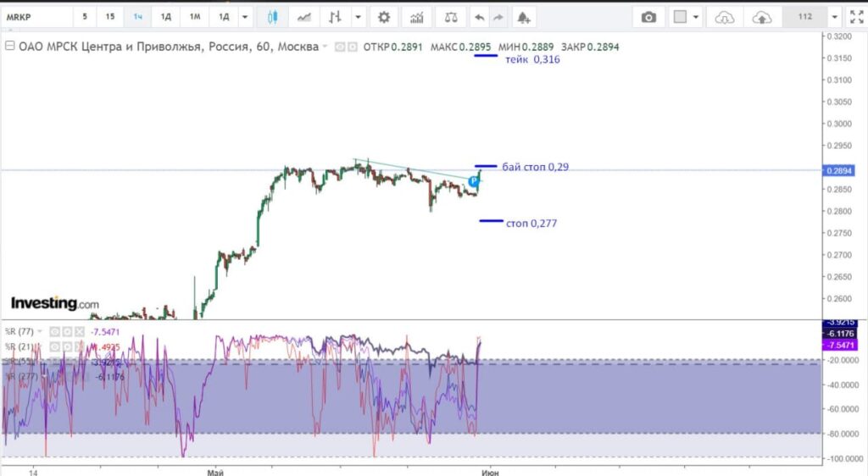The image size is (868, 476).
Task: Switch to the area chart style icon
Action: click(304, 18)
